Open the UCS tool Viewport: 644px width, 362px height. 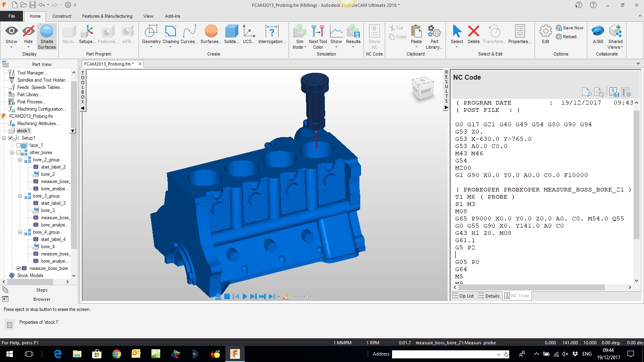click(x=249, y=34)
